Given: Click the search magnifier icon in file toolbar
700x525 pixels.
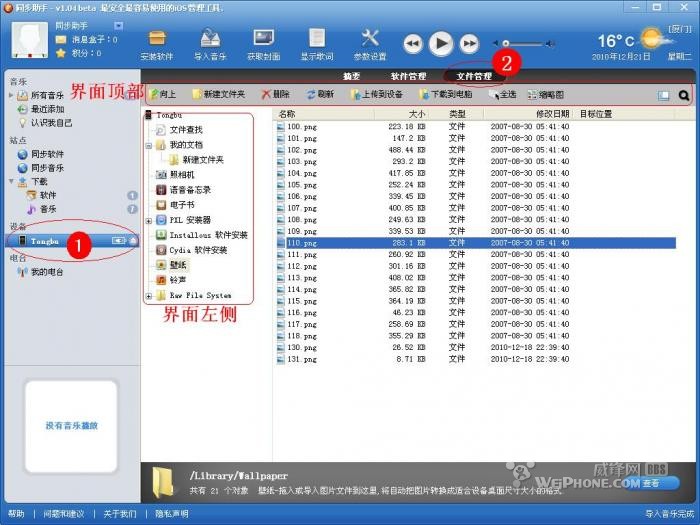Looking at the screenshot, I should 684,96.
